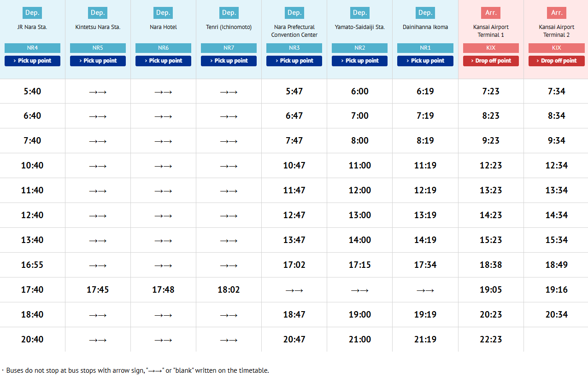Open Kansai Airport Terminal 1 drop off point
This screenshot has height=376, width=588.
(x=491, y=61)
